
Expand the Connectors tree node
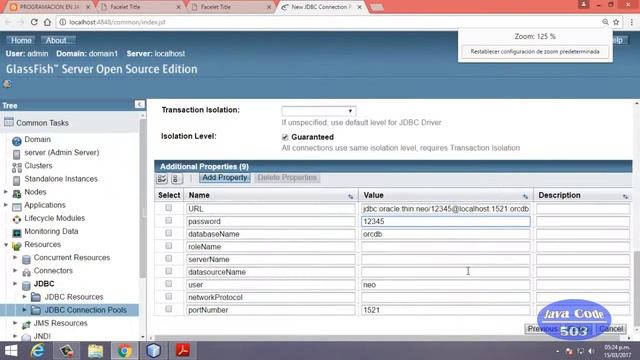coord(15,270)
